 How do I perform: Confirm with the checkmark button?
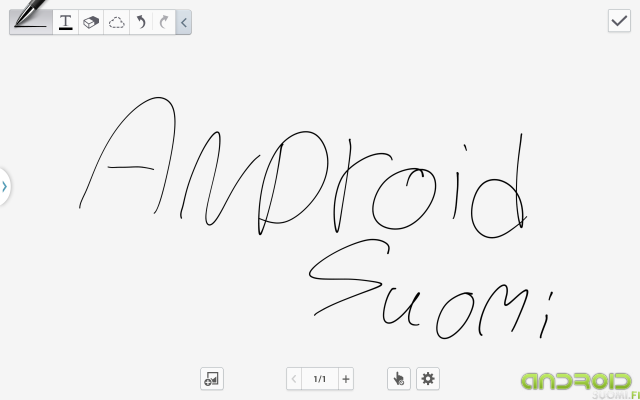(x=619, y=21)
